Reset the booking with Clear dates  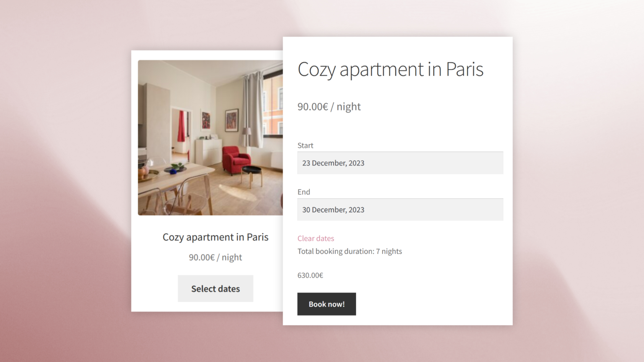[316, 238]
